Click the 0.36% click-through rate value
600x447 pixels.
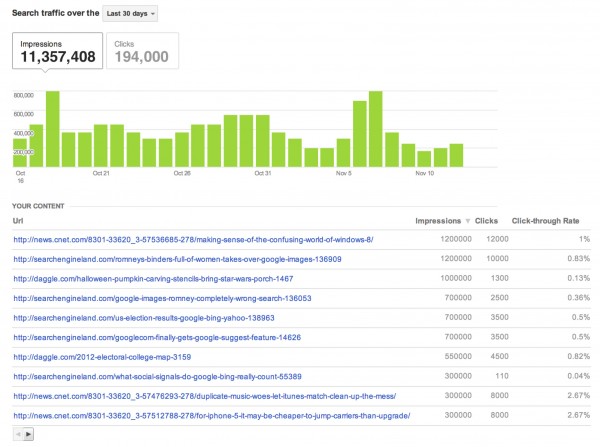pyautogui.click(x=579, y=298)
